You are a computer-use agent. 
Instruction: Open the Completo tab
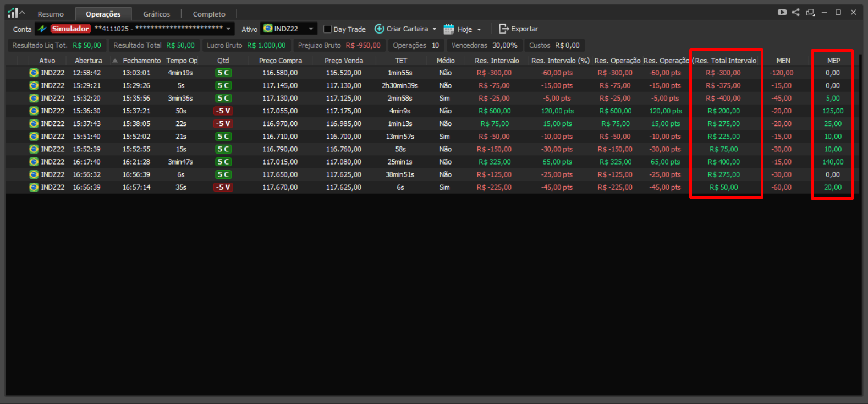(209, 14)
